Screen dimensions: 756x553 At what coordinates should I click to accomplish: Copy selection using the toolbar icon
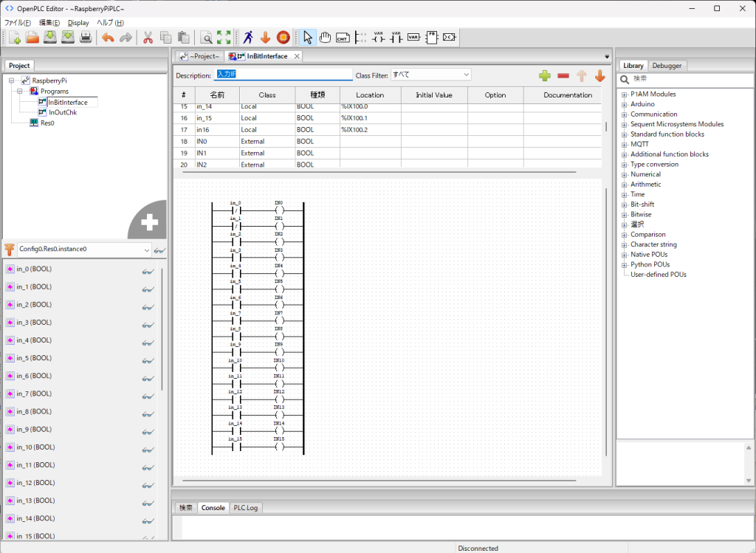(x=166, y=38)
